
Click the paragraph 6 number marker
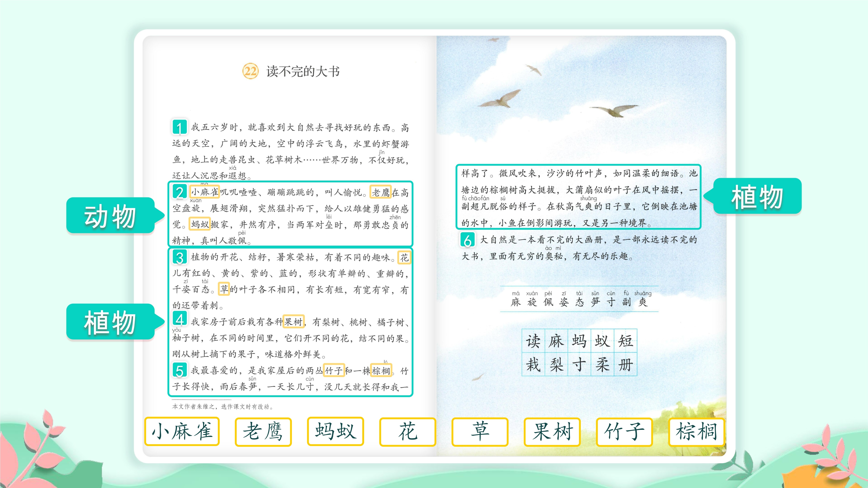point(468,240)
